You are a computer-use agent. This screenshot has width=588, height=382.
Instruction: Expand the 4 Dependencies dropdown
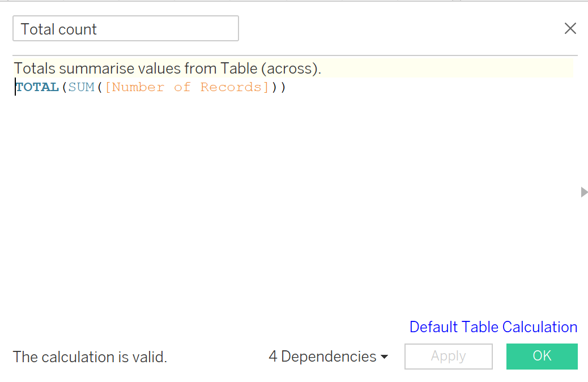point(328,357)
